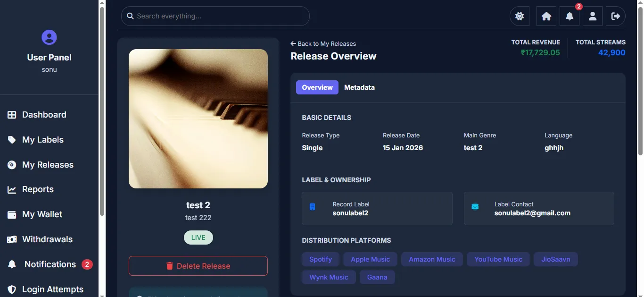644x297 pixels.
Task: Click Back to My Releases link
Action: tap(323, 43)
